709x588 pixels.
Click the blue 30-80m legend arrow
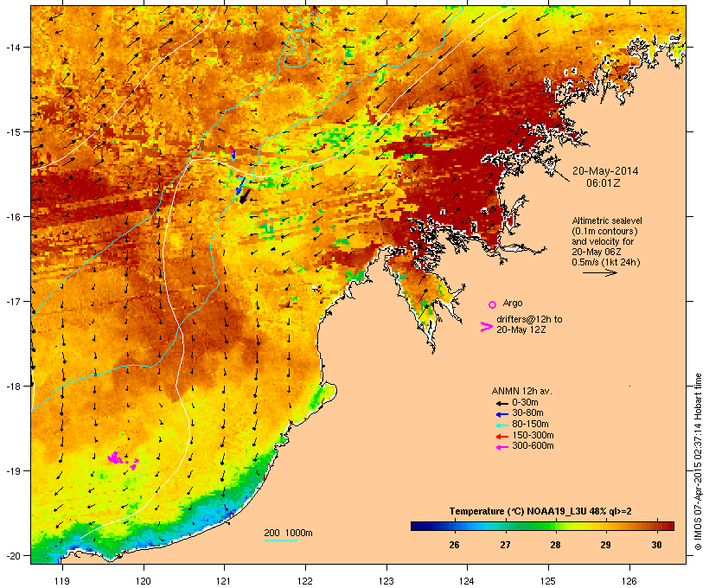pyautogui.click(x=501, y=414)
